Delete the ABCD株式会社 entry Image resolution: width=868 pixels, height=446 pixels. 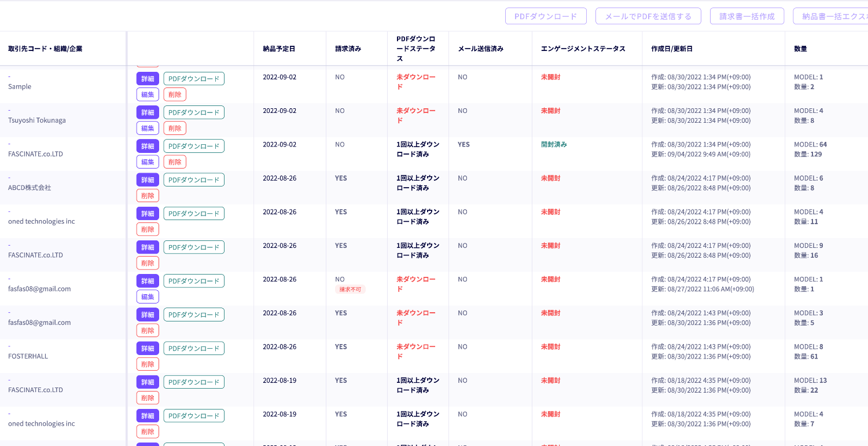tap(148, 195)
